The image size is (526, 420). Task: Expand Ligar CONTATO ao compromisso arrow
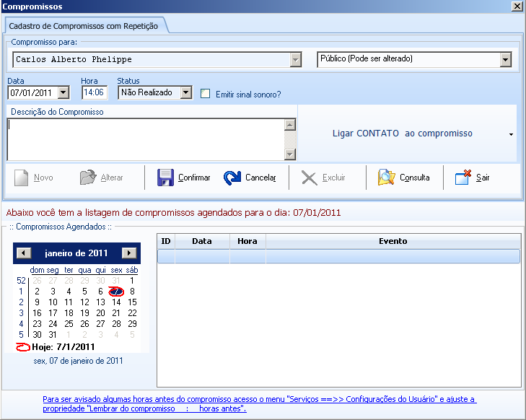[x=511, y=134]
